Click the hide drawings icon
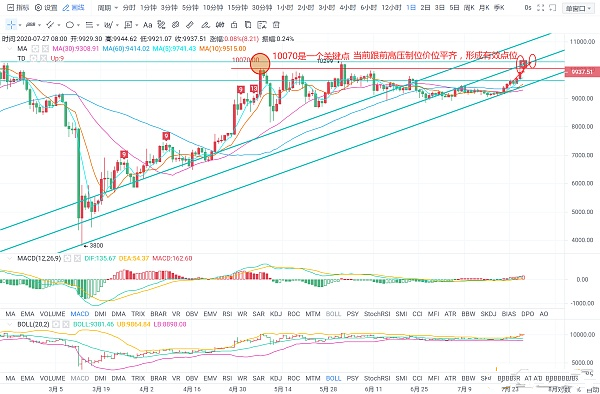Screen dimensions: 600x394 (262, 25)
